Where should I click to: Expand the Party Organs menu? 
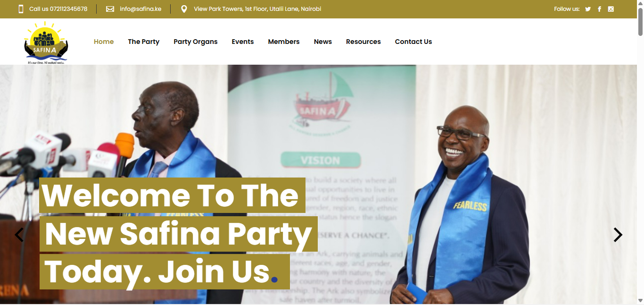coord(196,42)
